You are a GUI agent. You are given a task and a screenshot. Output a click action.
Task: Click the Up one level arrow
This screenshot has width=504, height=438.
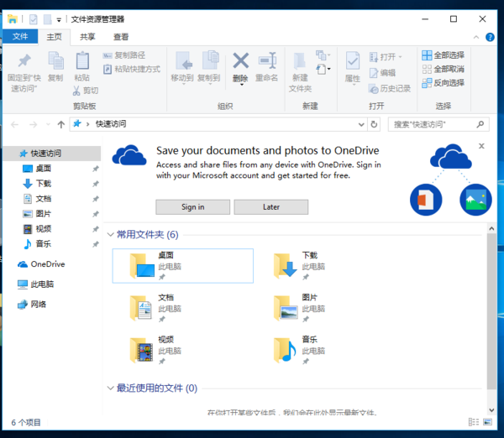point(61,124)
